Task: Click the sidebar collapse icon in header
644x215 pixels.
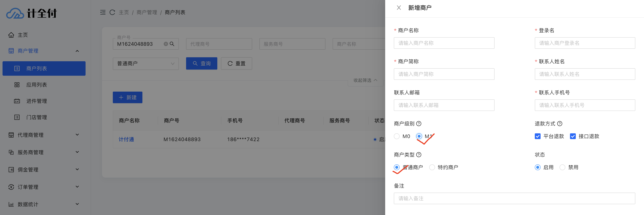Action: [x=103, y=12]
